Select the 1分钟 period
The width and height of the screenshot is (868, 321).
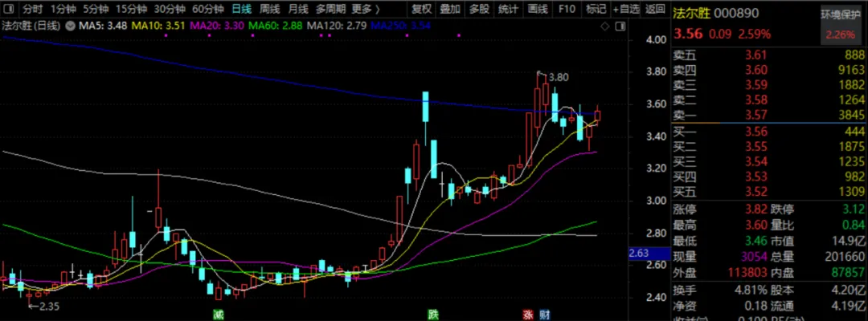63,9
